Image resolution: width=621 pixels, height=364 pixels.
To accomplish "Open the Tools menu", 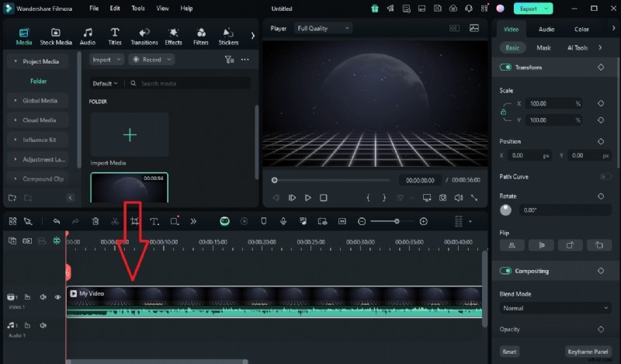I will point(138,9).
